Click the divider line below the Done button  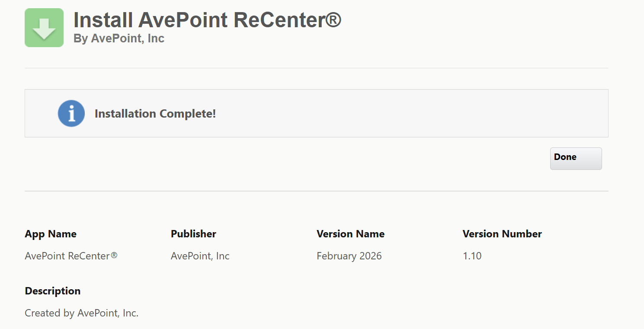click(x=317, y=191)
